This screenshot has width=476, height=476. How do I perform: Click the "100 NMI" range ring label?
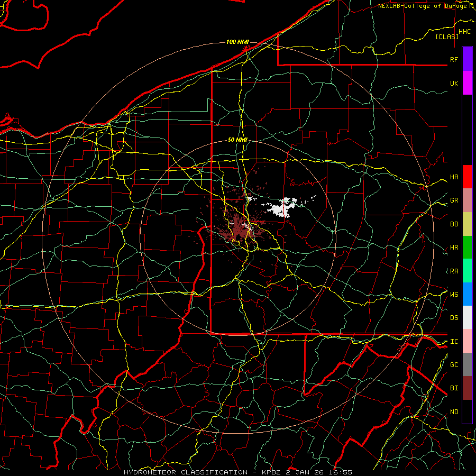pyautogui.click(x=237, y=42)
